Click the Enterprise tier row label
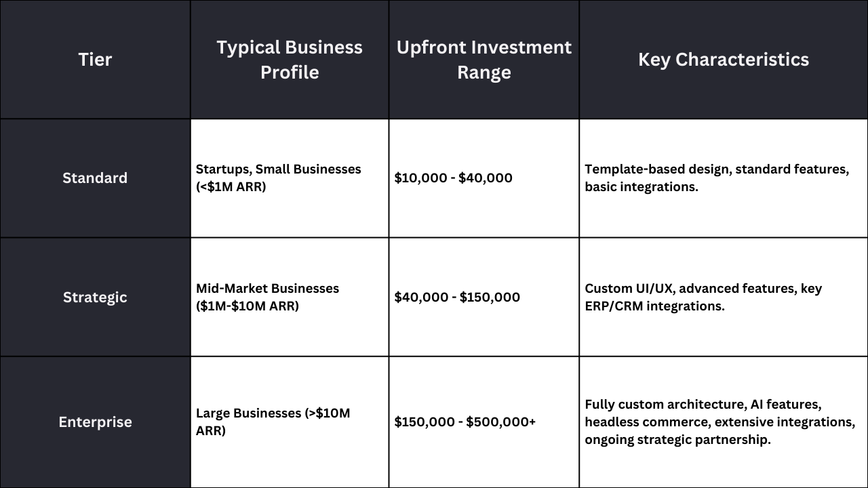868x488 pixels. (x=95, y=422)
